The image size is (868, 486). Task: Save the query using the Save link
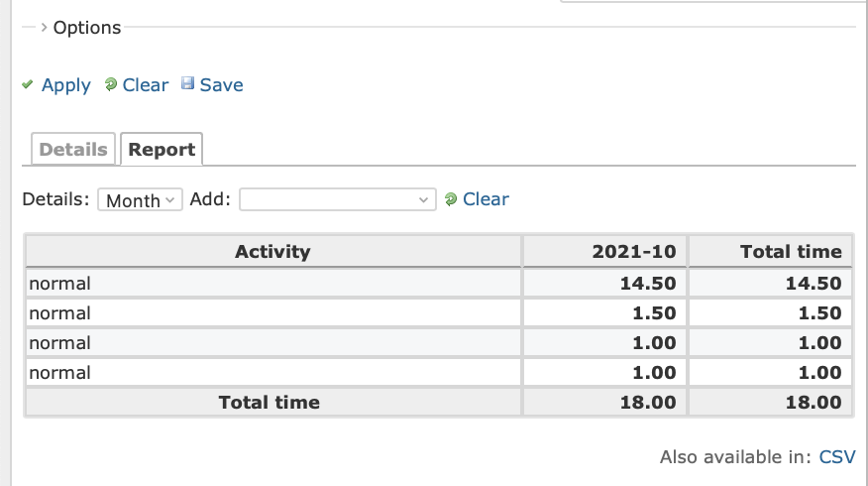(x=221, y=84)
